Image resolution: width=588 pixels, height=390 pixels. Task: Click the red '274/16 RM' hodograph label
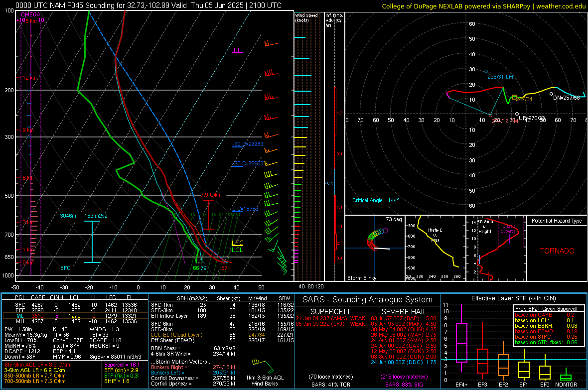pos(505,121)
